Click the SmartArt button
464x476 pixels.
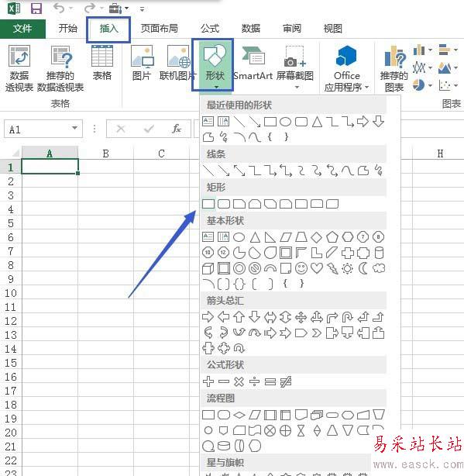[253, 63]
